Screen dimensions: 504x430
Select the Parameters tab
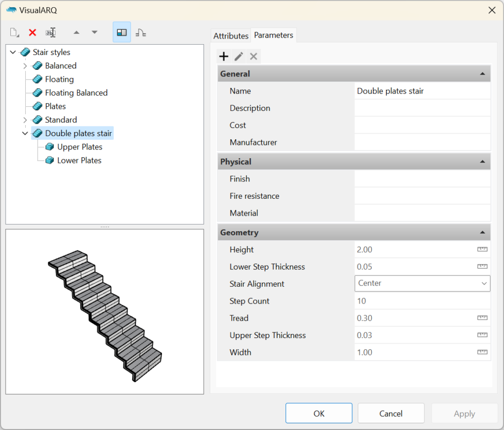274,35
